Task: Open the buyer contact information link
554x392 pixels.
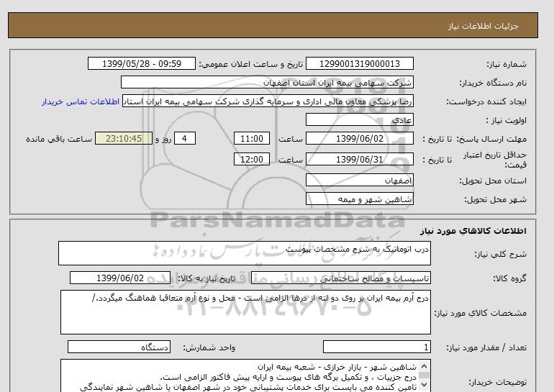Action: 81,101
